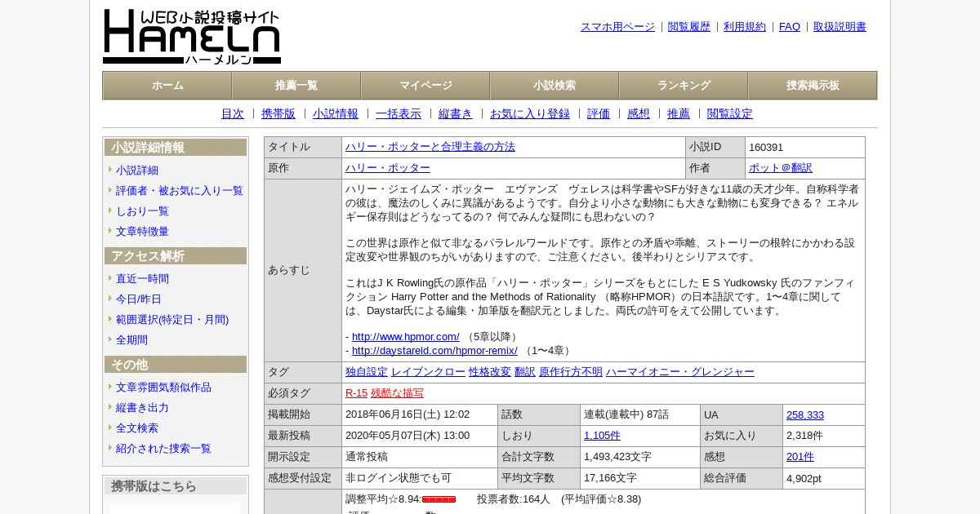Select the 一括表示 link

click(x=399, y=114)
